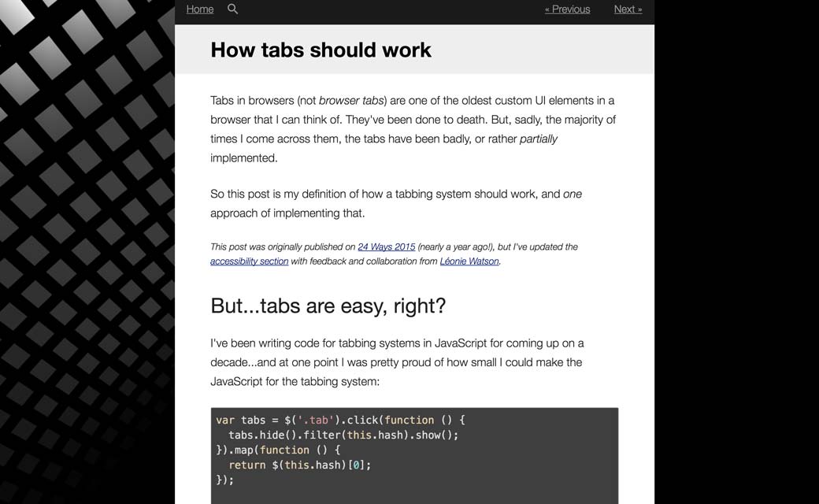The height and width of the screenshot is (504, 819).
Task: Go to the Next » post
Action: point(628,9)
